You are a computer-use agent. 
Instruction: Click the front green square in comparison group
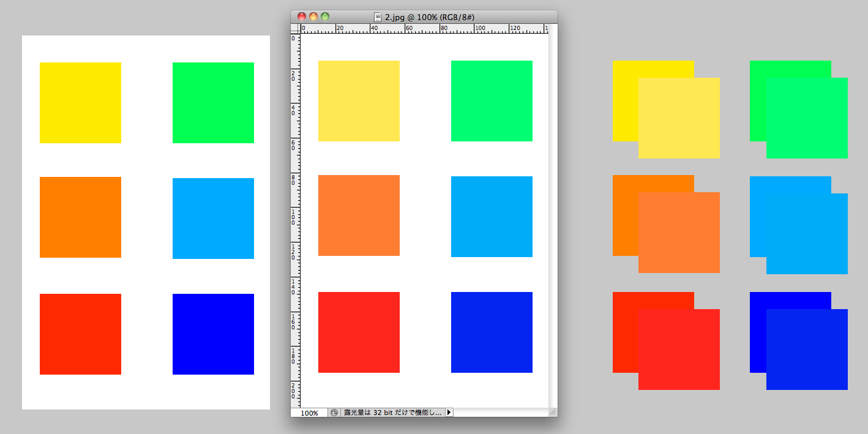807,118
